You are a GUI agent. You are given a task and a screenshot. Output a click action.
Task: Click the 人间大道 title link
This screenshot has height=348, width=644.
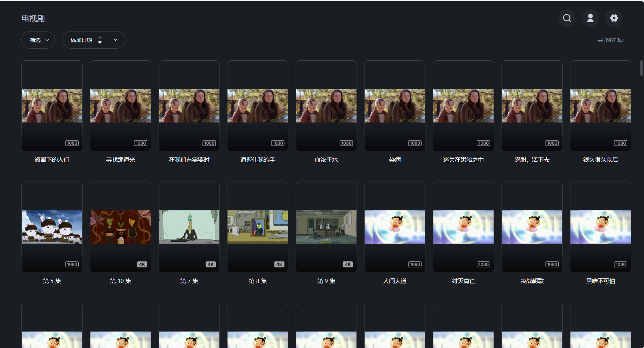(395, 281)
